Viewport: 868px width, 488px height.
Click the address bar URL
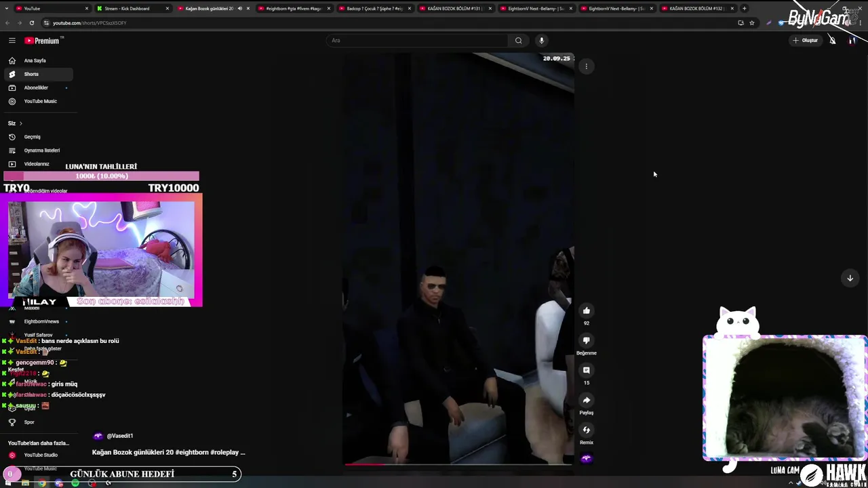click(90, 22)
